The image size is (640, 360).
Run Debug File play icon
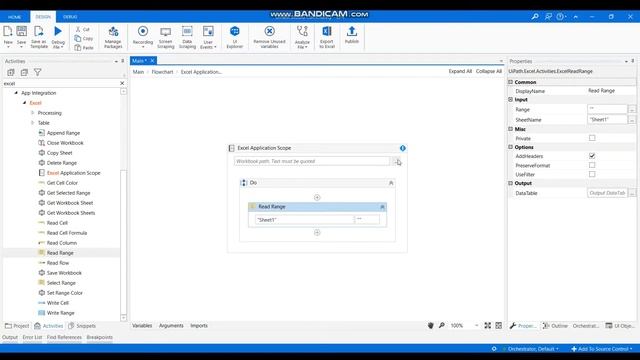(x=58, y=31)
